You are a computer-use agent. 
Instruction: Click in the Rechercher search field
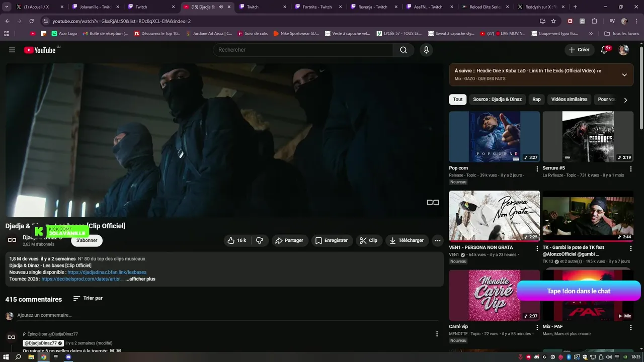(303, 50)
